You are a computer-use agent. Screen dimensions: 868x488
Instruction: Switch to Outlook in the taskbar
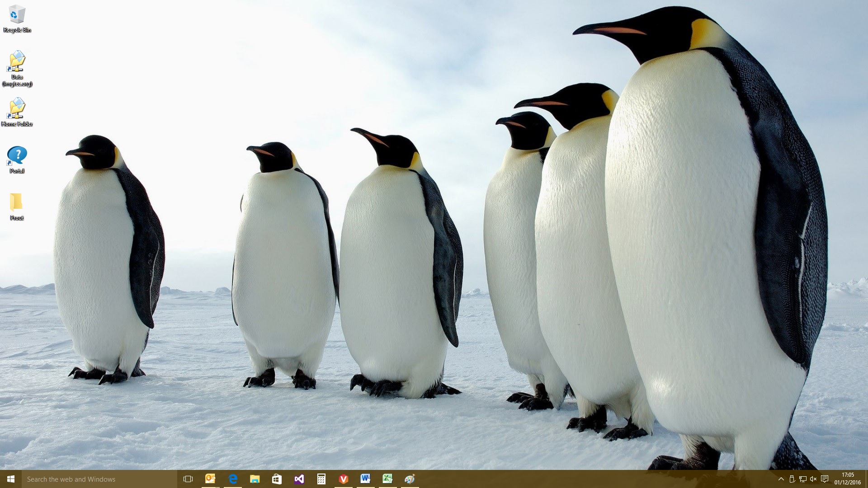tap(210, 479)
